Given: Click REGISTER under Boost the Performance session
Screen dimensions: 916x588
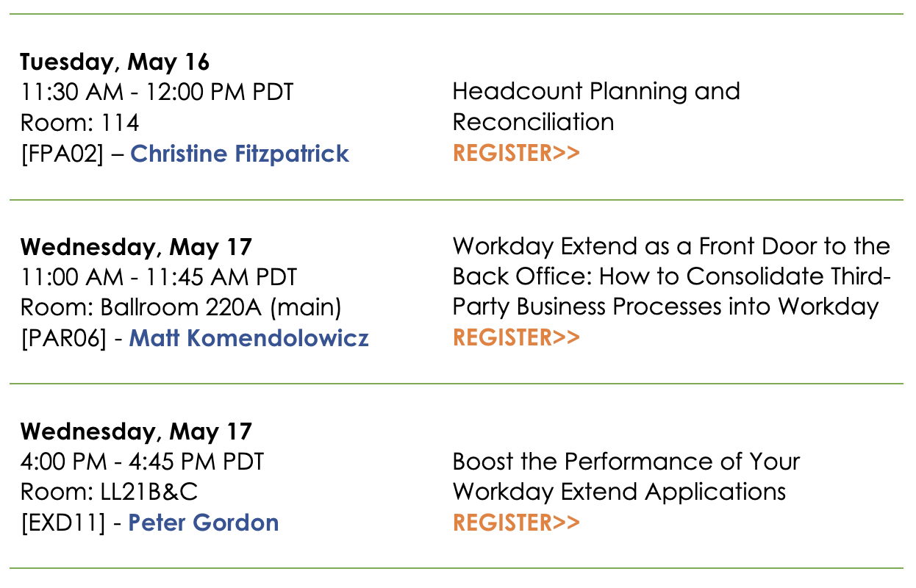Looking at the screenshot, I should tap(516, 523).
